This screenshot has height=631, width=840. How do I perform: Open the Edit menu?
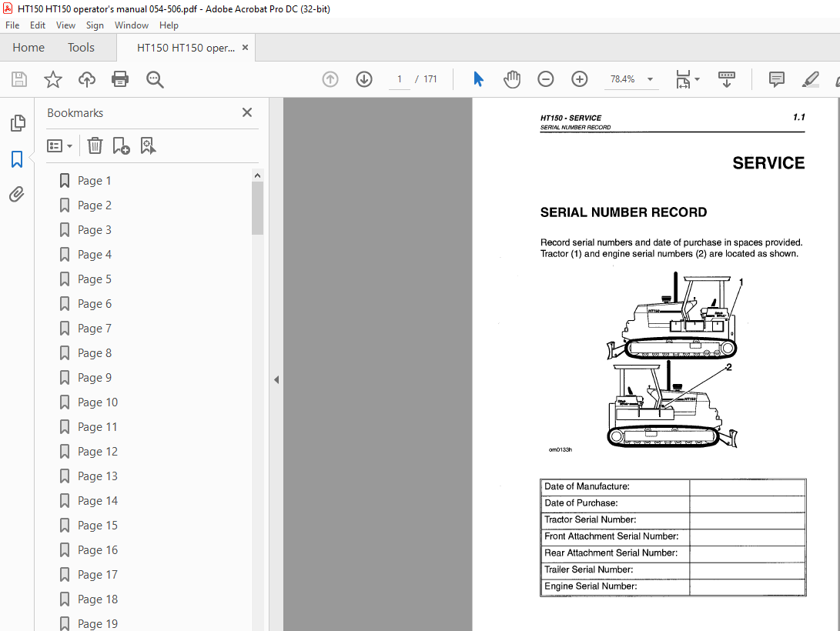pos(38,25)
